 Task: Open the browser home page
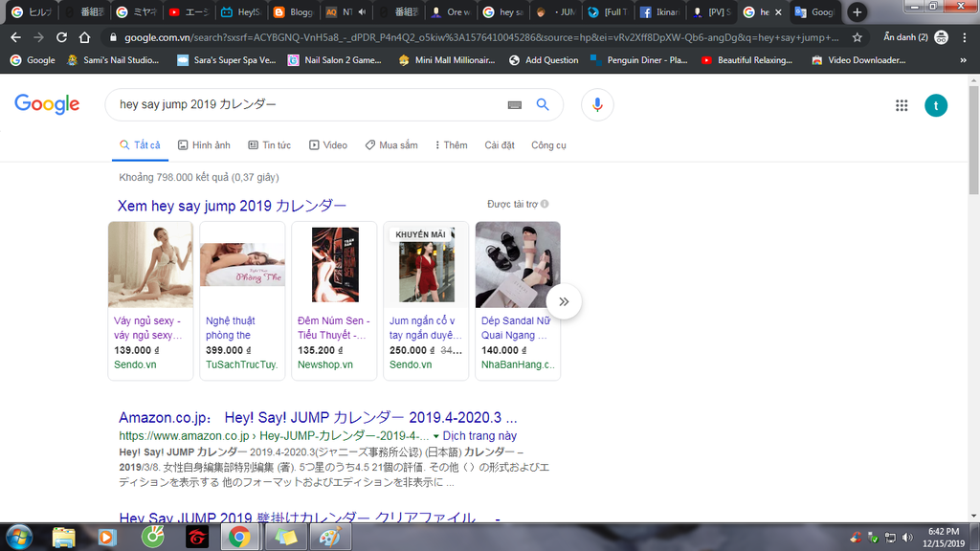84,37
